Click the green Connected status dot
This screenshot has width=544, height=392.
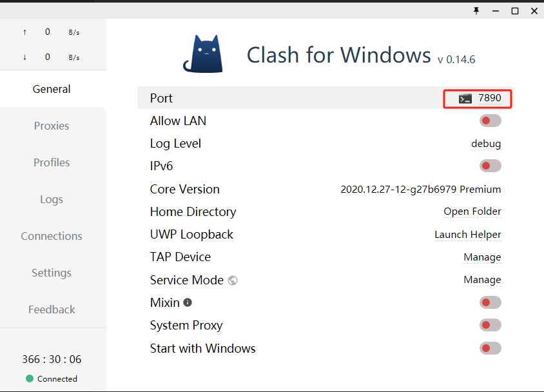click(30, 378)
